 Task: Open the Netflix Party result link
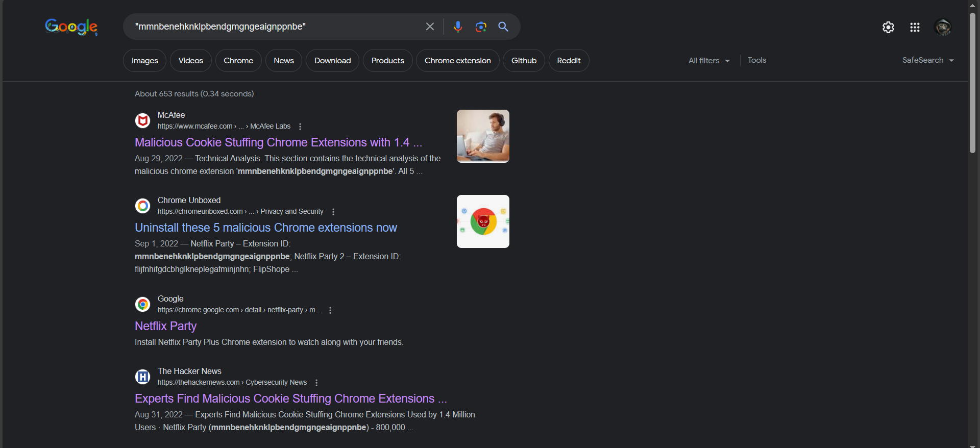click(x=165, y=326)
